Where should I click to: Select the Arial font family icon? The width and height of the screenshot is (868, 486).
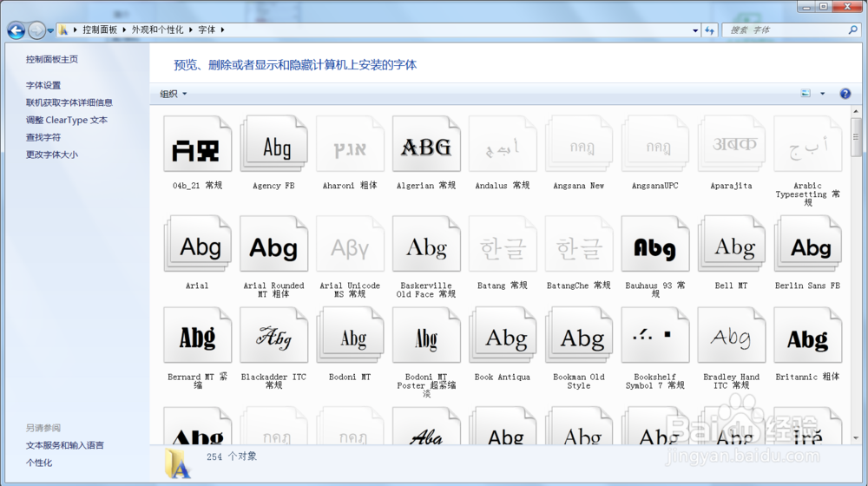click(x=198, y=244)
